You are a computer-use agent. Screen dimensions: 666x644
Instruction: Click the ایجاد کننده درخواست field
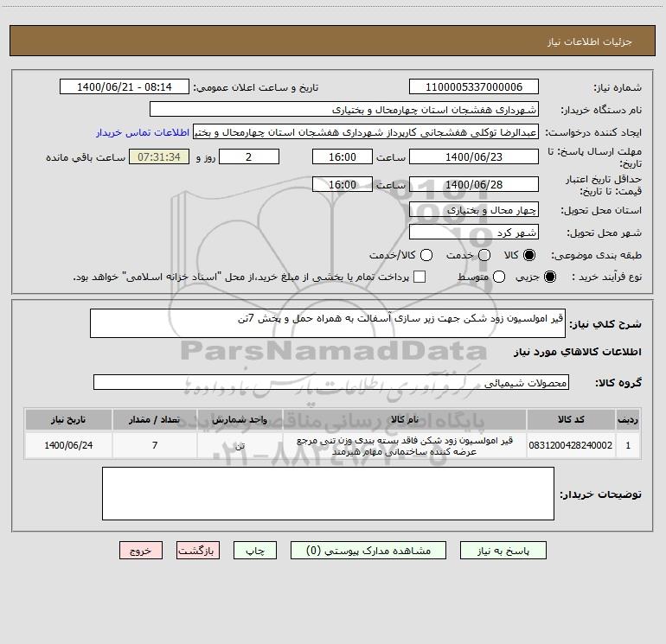coord(366,132)
